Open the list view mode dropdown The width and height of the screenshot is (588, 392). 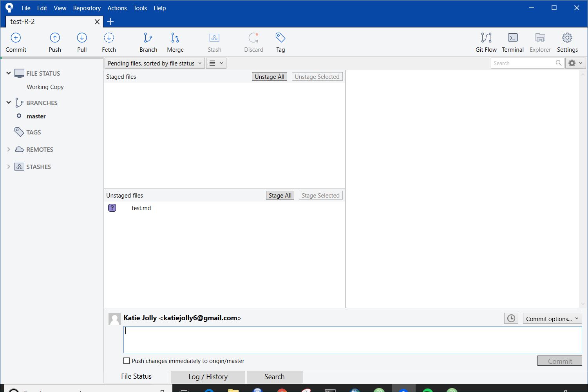[216, 63]
